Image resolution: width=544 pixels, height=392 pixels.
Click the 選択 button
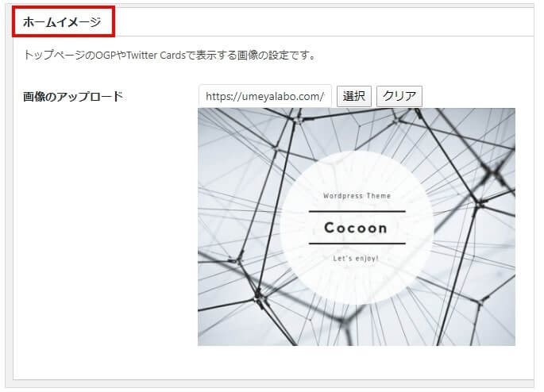(x=354, y=96)
